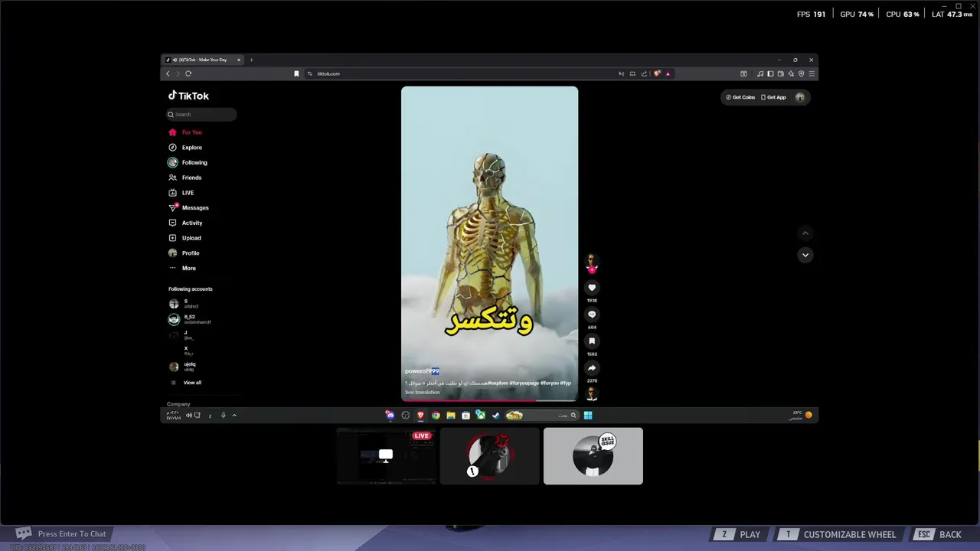
Task: Click the Back button at bottom right
Action: coord(941,534)
